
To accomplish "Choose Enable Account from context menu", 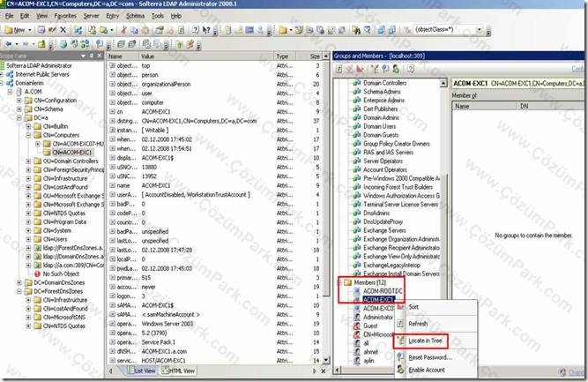I will click(427, 370).
